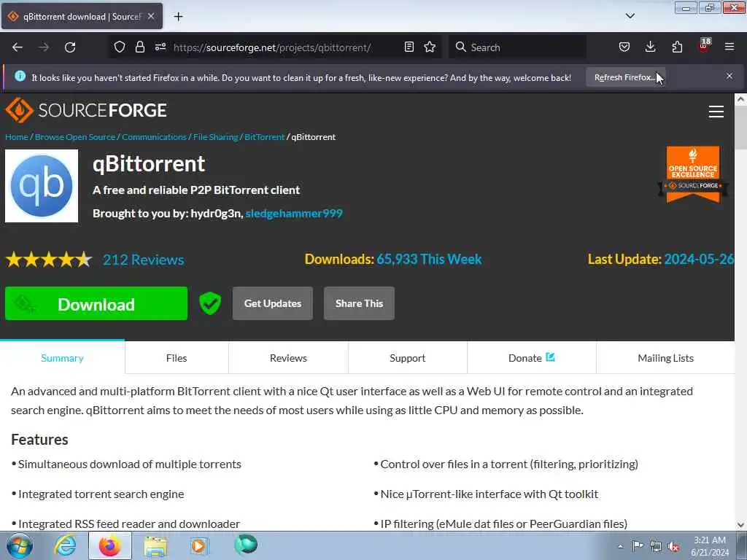Viewport: 747px width, 560px height.
Task: Open the Firefox application menu icon
Action: [729, 47]
